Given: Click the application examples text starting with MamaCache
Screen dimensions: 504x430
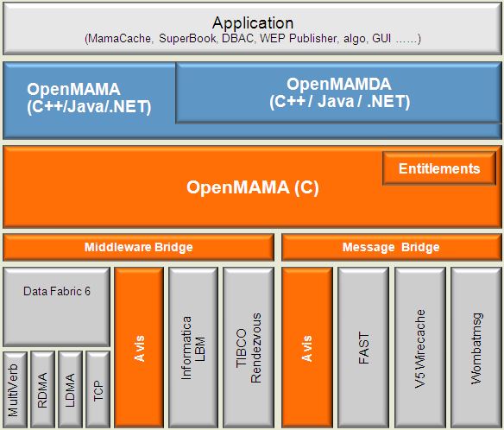Looking at the screenshot, I should (253, 39).
